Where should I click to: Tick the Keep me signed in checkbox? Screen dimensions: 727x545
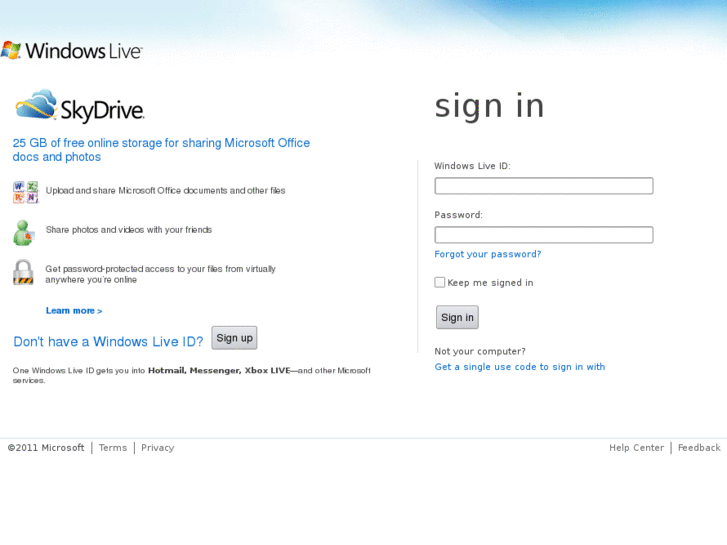click(440, 282)
